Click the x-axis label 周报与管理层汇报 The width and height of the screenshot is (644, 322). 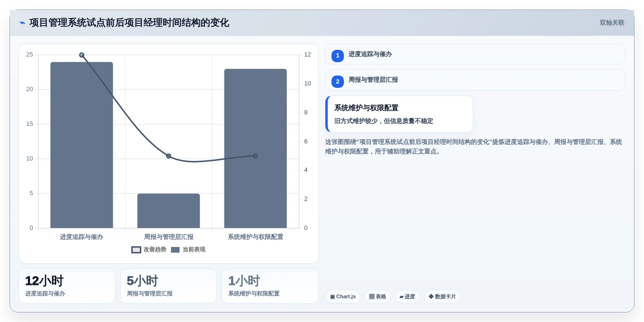pyautogui.click(x=169, y=237)
